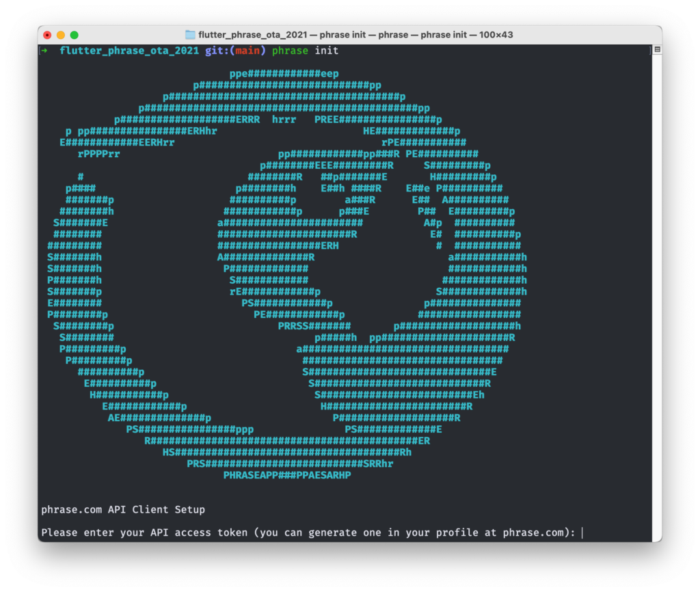The height and width of the screenshot is (592, 700).
Task: Click 'Please enter your API access token' text
Action: pyautogui.click(x=145, y=533)
